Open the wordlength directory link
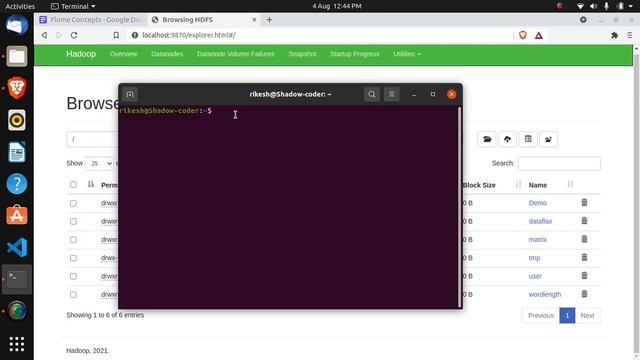The width and height of the screenshot is (640, 360). click(544, 294)
